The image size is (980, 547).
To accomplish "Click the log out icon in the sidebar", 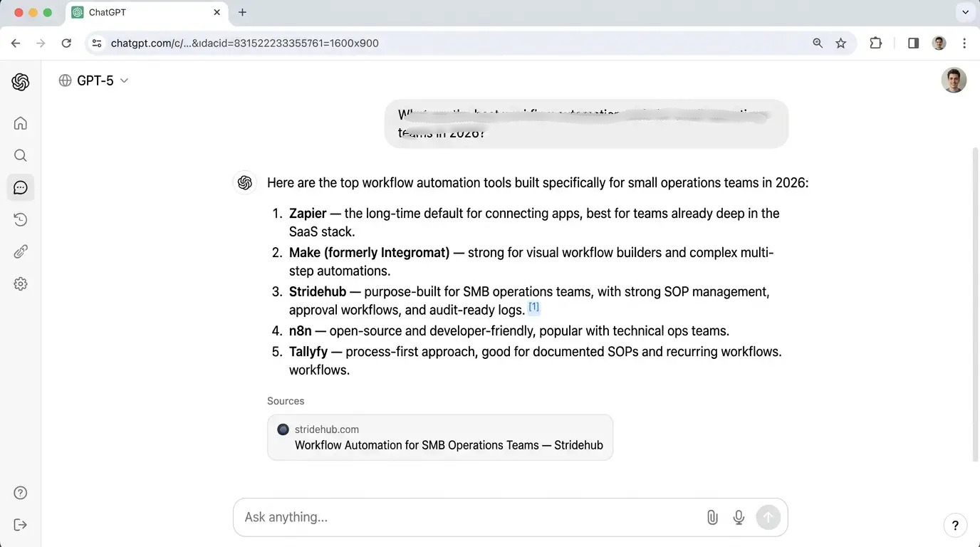I will (21, 525).
